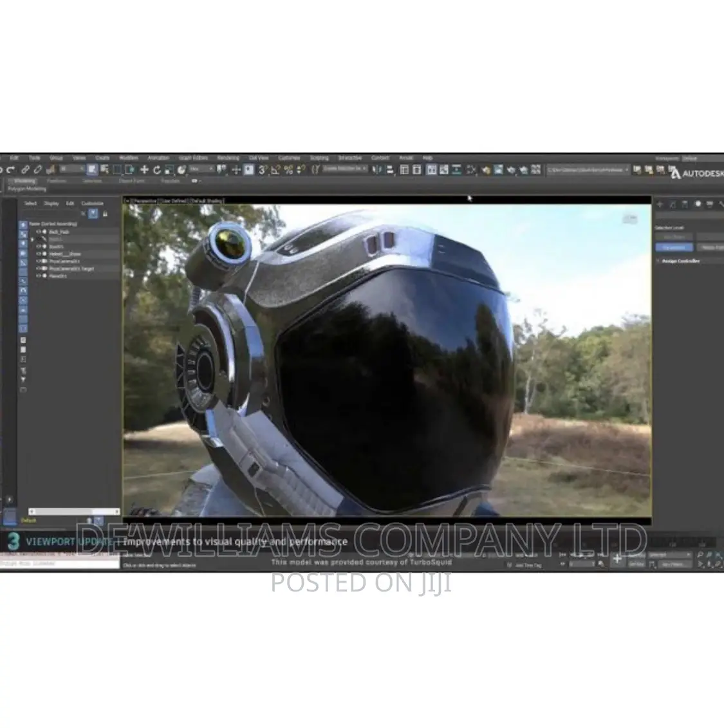Open the Scene Explorer Display menu
724x728 pixels.
click(x=51, y=204)
